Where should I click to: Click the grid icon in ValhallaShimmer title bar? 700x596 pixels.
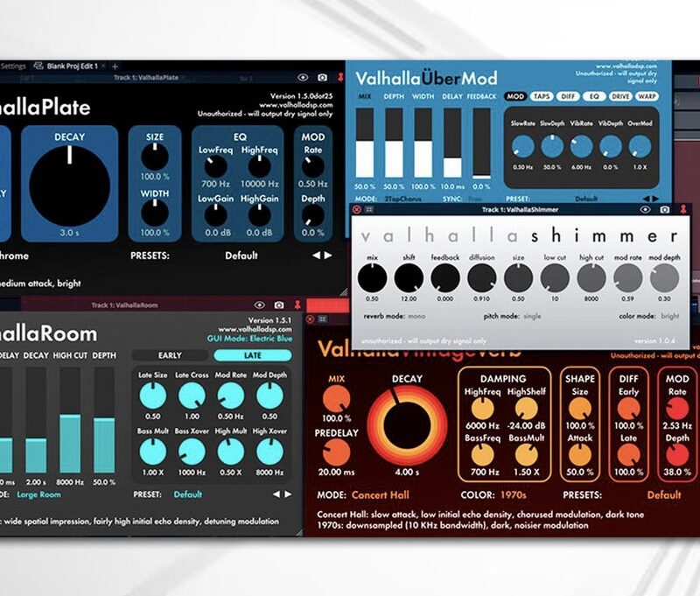pyautogui.click(x=369, y=209)
